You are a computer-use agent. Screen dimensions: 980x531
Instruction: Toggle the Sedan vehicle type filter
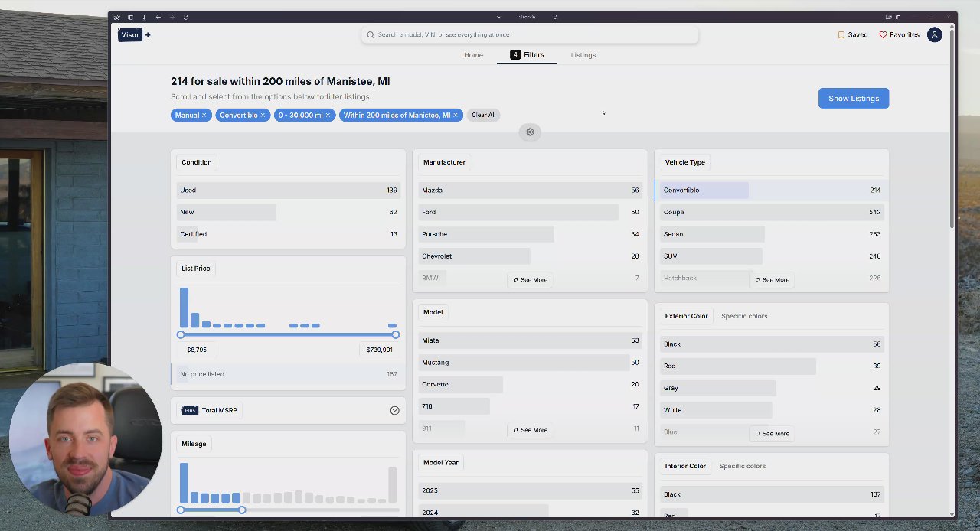point(772,234)
